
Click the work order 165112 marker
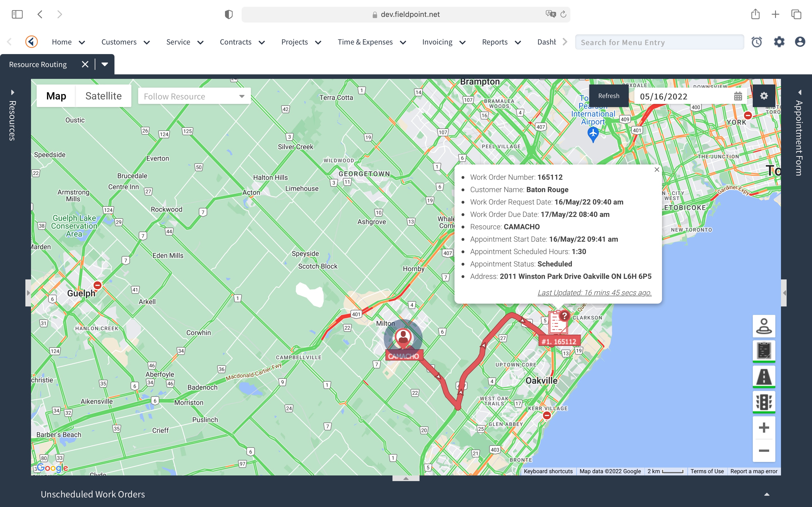click(x=558, y=323)
